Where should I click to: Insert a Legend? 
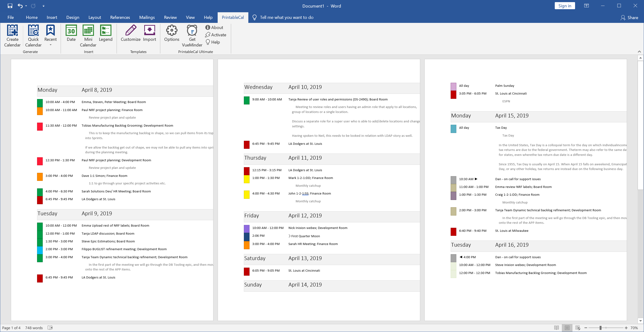tap(106, 30)
